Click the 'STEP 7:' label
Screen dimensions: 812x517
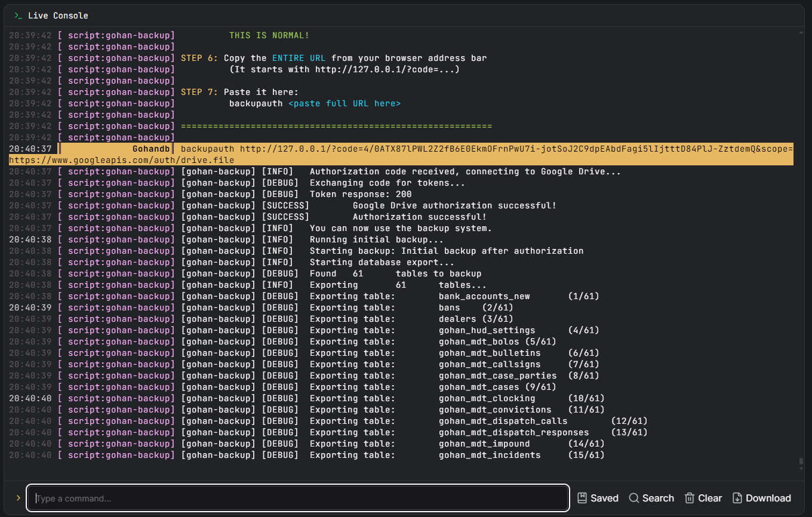coord(199,92)
